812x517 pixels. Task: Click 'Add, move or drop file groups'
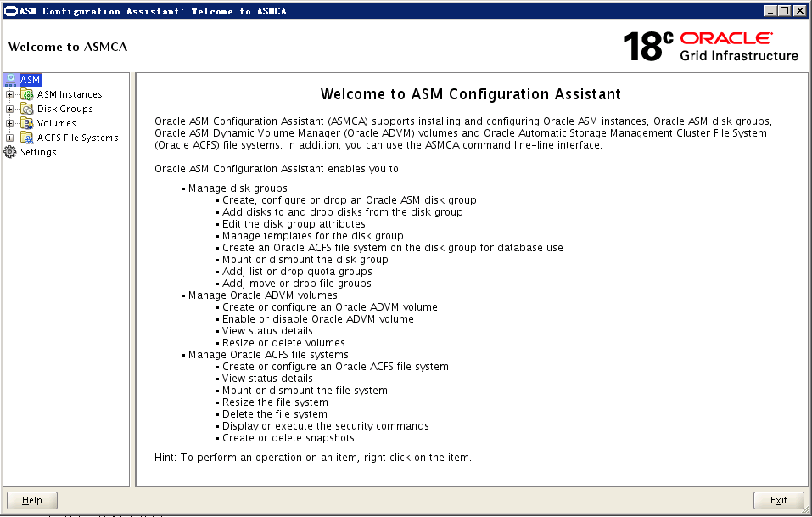[x=297, y=284]
